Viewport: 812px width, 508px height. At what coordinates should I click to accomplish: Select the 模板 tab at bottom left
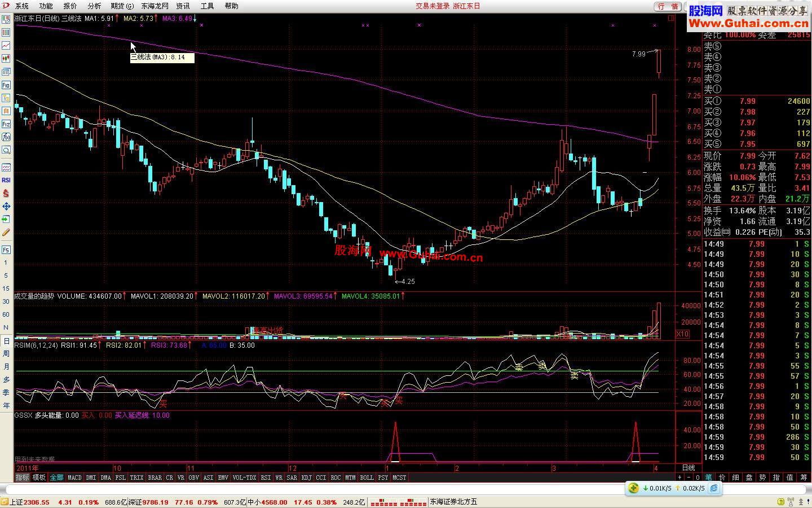coord(39,478)
